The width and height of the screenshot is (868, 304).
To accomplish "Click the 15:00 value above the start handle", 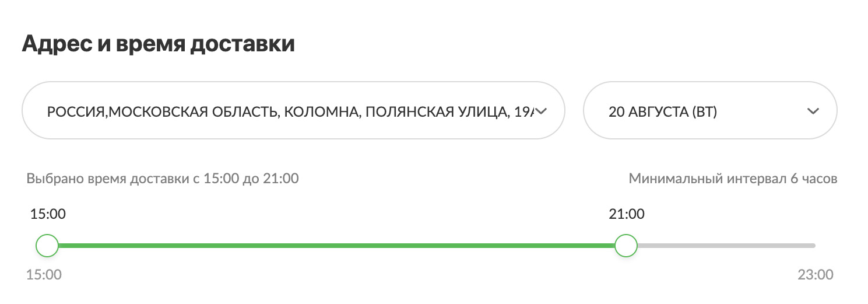I will (x=48, y=214).
